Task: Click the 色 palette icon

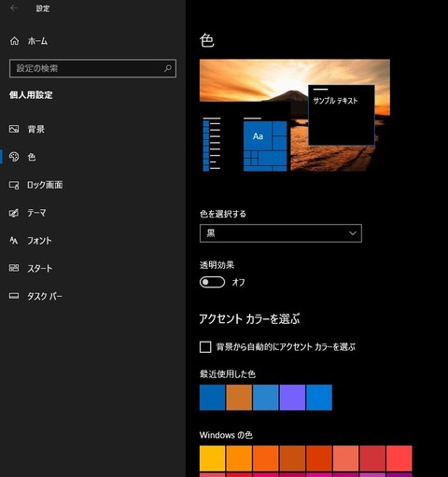Action: pyautogui.click(x=14, y=157)
